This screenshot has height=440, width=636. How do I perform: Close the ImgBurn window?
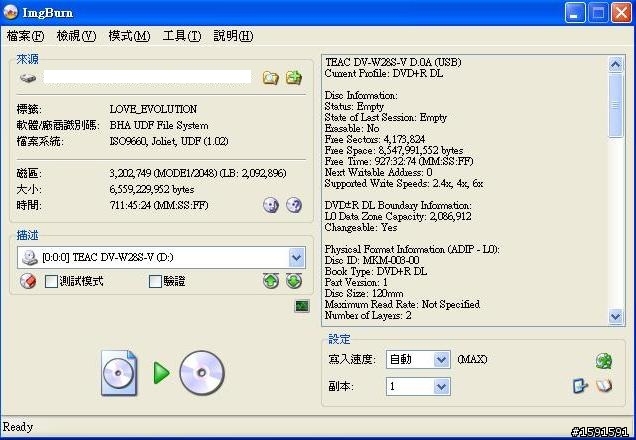(621, 13)
